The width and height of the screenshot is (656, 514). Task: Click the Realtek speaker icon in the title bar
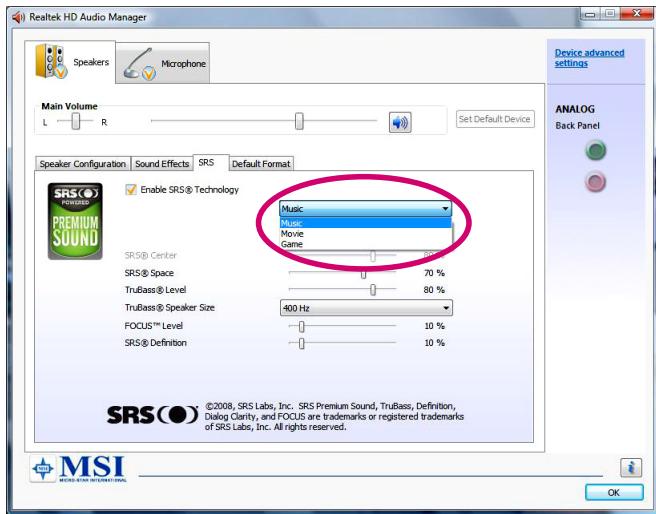[x=18, y=18]
